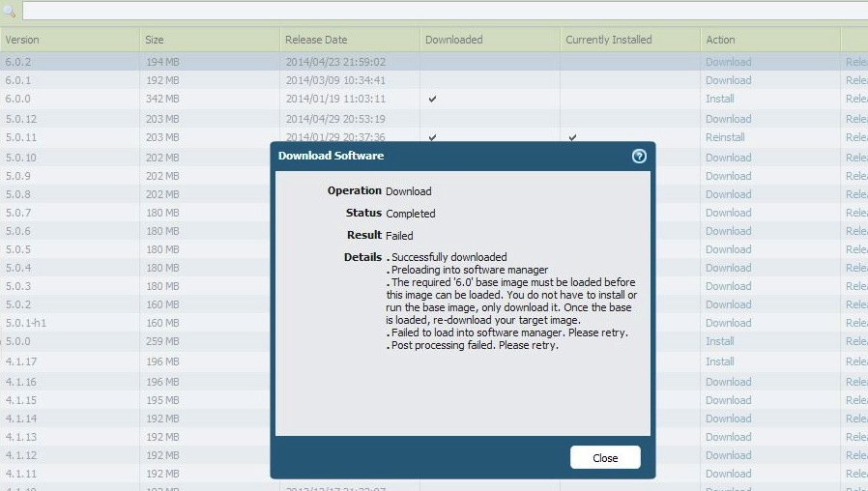Download version 4.1.13
The height and width of the screenshot is (491, 868).
(729, 437)
